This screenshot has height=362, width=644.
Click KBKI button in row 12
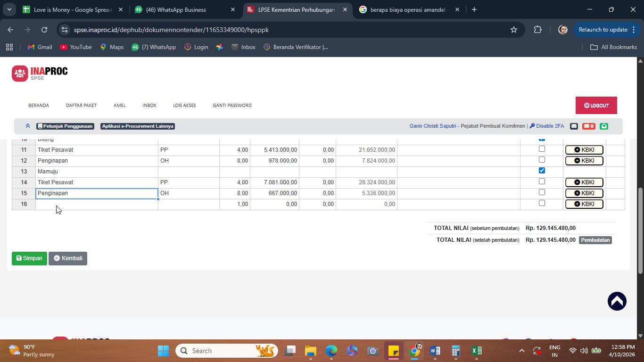point(584,161)
